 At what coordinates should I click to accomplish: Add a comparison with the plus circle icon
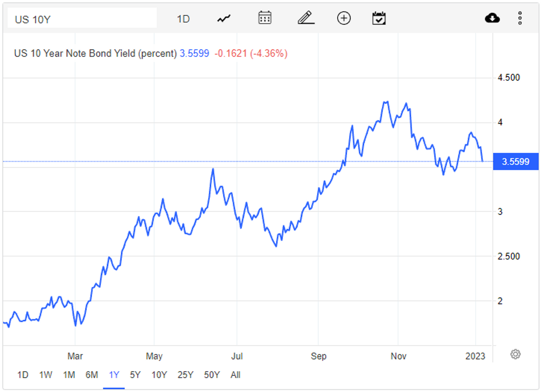(344, 18)
